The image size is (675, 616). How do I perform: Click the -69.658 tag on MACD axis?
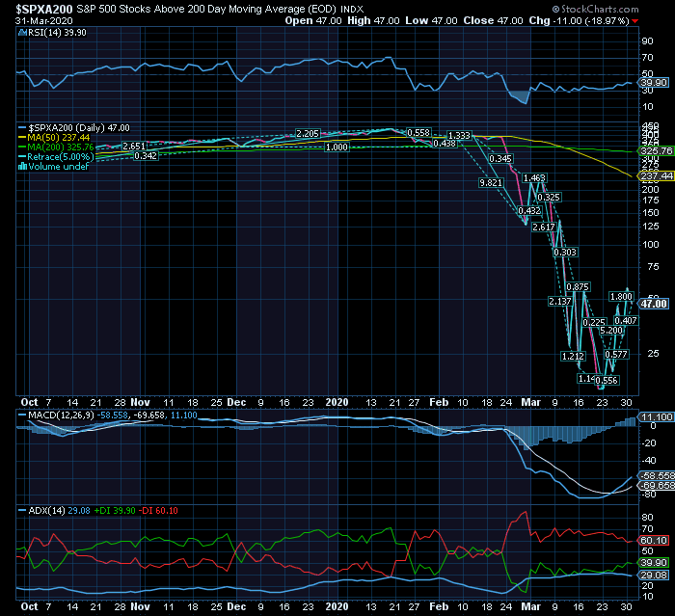pos(657,486)
